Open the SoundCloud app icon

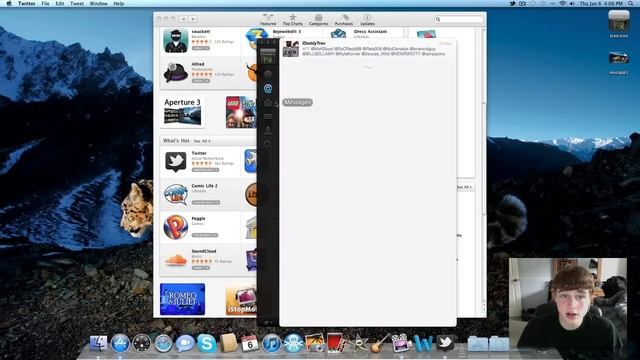coord(176,260)
